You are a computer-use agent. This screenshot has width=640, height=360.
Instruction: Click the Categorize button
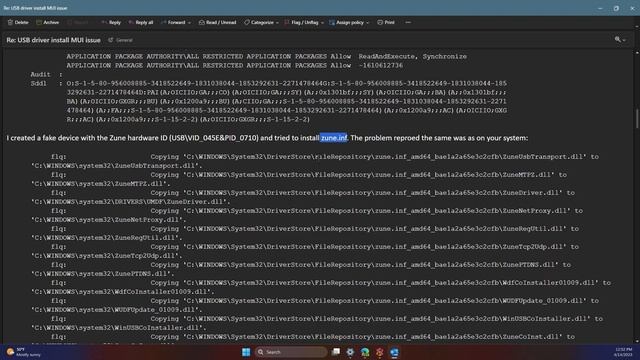point(259,22)
